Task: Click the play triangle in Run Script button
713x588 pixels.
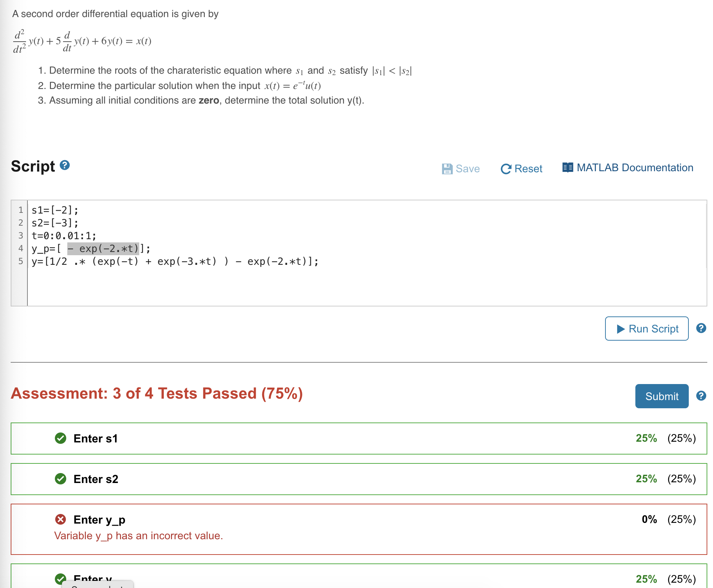Action: click(x=621, y=329)
